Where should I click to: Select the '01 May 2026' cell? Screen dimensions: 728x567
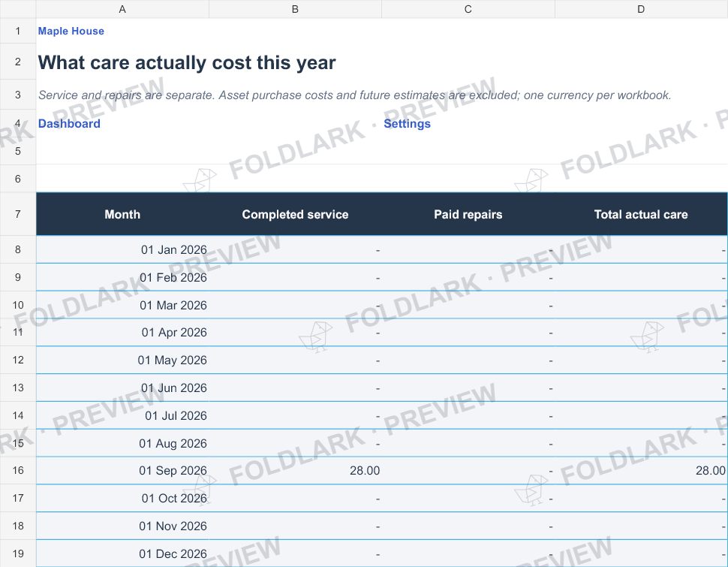[122, 360]
